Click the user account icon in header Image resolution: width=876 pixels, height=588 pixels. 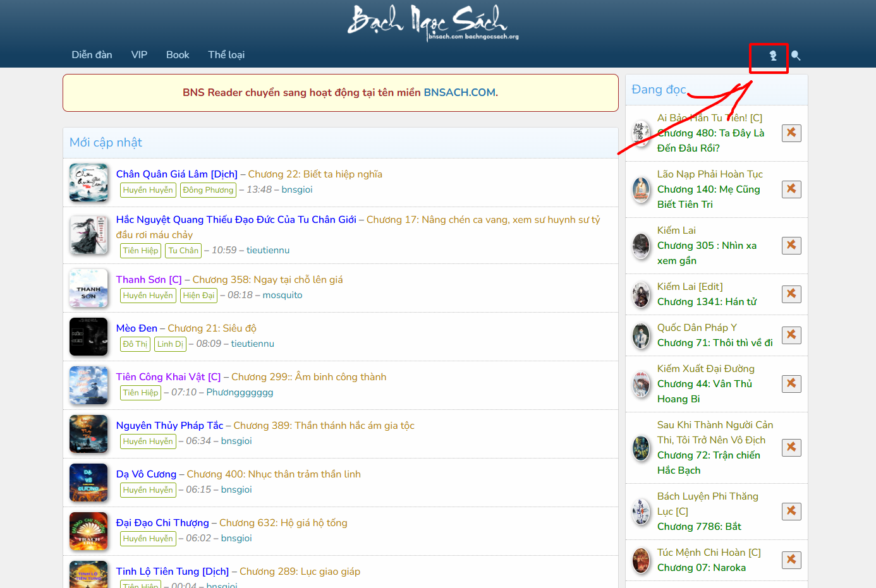pyautogui.click(x=772, y=56)
